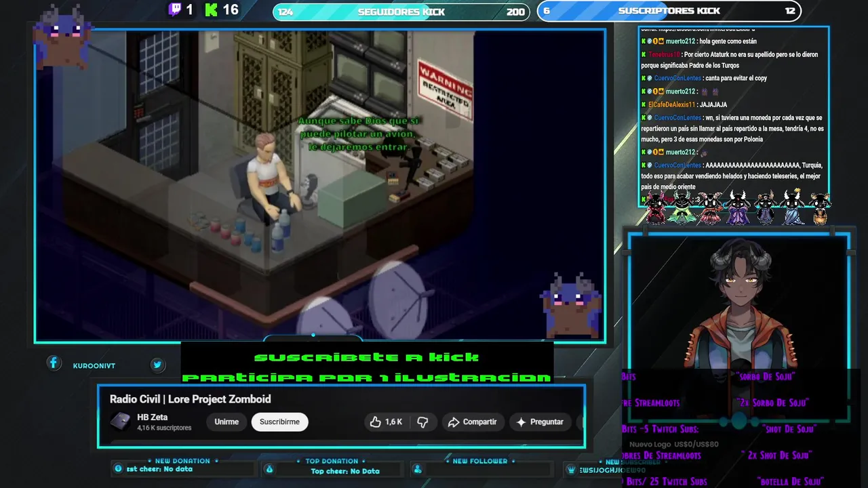Subscribe using the Suscribirme button
Image resolution: width=868 pixels, height=488 pixels.
(x=279, y=422)
